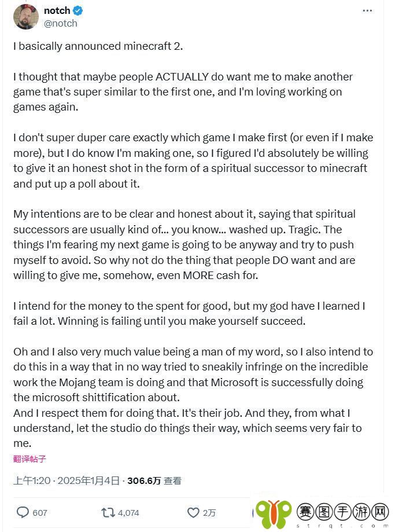Click the bold notch display name
The height and width of the screenshot is (532, 395).
coord(57,10)
